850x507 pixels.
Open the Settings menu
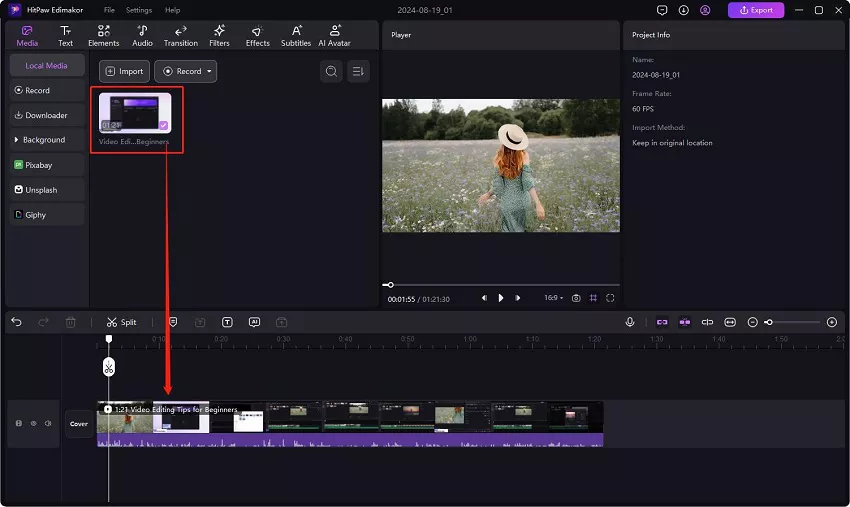(x=139, y=10)
